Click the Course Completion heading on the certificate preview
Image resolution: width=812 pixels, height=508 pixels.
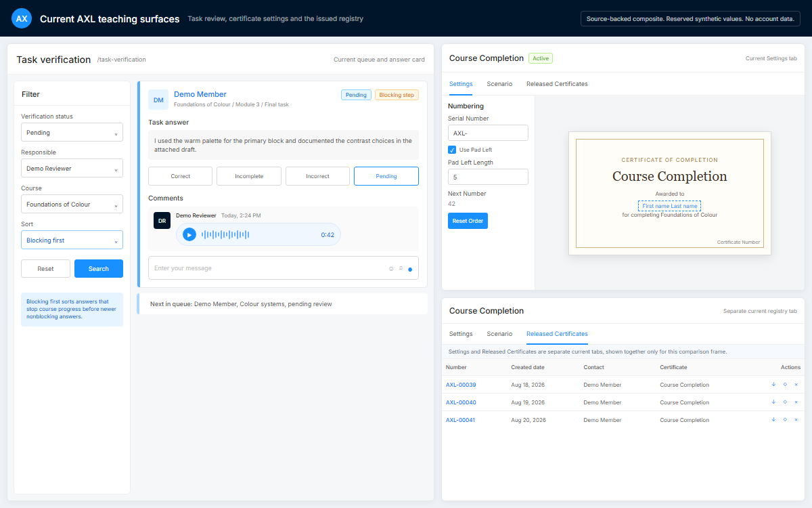670,176
